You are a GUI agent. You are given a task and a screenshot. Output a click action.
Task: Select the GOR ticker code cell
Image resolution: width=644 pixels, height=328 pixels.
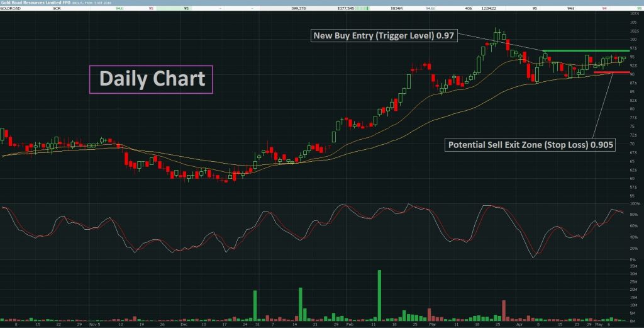(57, 8)
